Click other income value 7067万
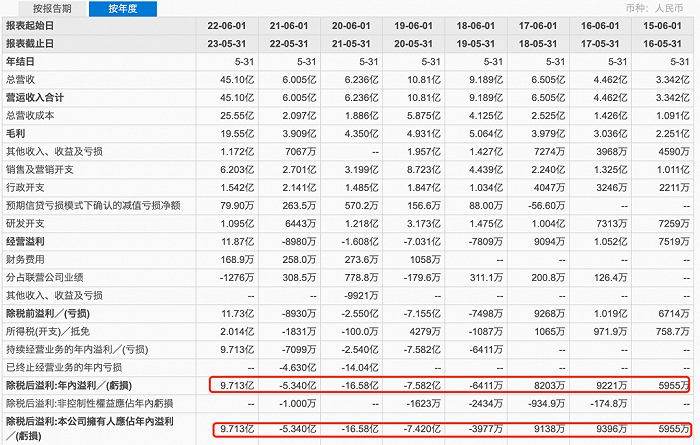The height and width of the screenshot is (445, 700). pyautogui.click(x=300, y=152)
